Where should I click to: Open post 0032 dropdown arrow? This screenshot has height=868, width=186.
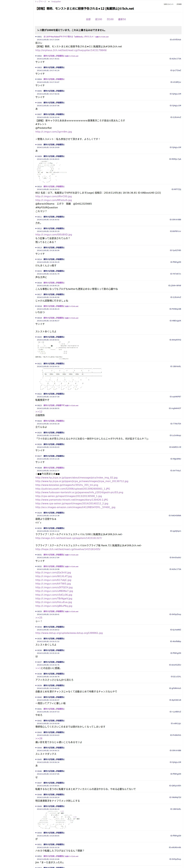36,566
